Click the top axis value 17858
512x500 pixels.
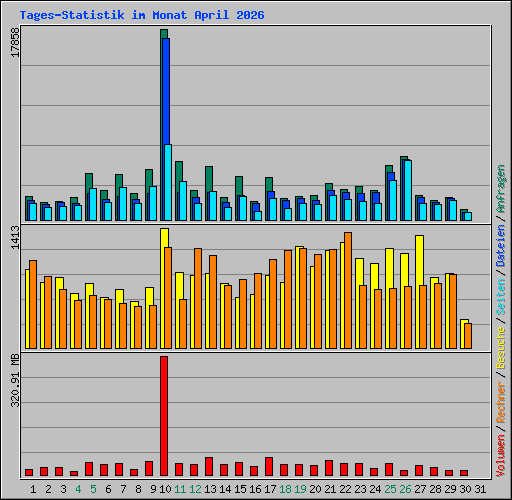(15, 42)
